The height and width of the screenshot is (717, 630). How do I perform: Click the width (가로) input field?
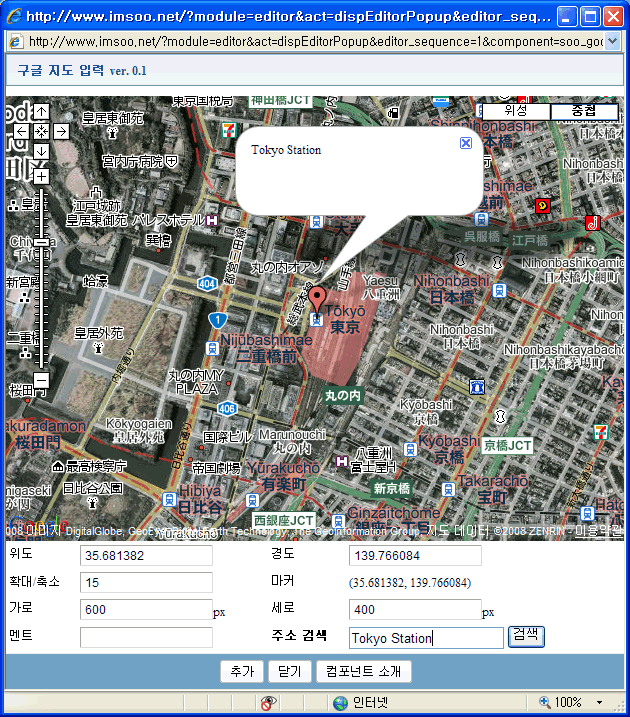click(x=146, y=610)
